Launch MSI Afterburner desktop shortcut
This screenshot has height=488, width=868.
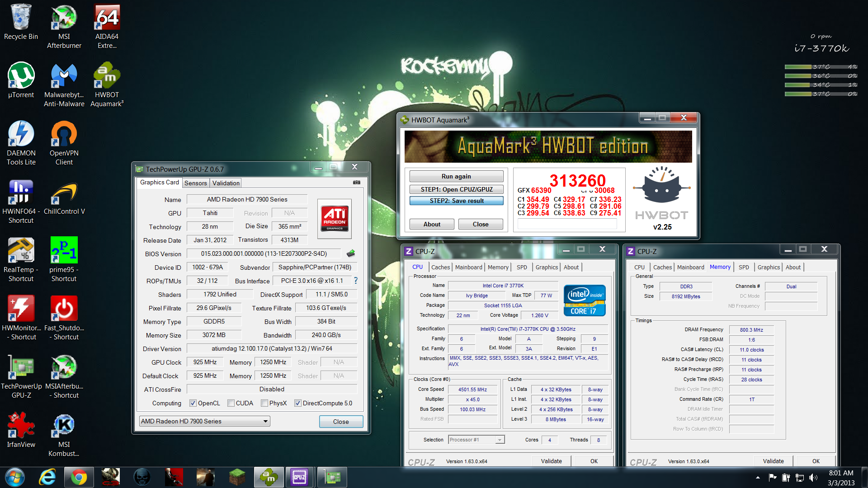click(64, 26)
